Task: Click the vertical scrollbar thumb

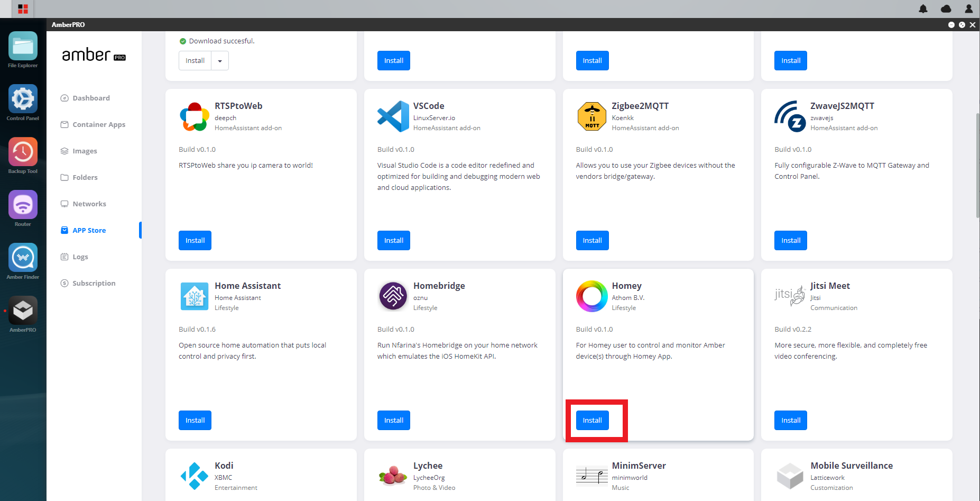Action: pos(977,165)
